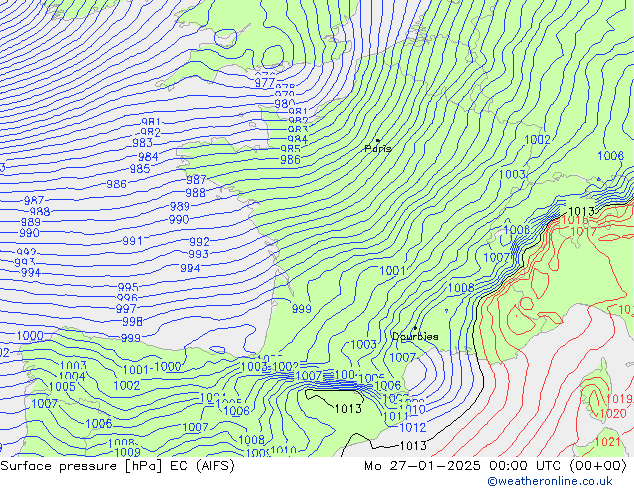Click the red 1016 isobar label
This screenshot has height=490, width=634.
[x=575, y=220]
